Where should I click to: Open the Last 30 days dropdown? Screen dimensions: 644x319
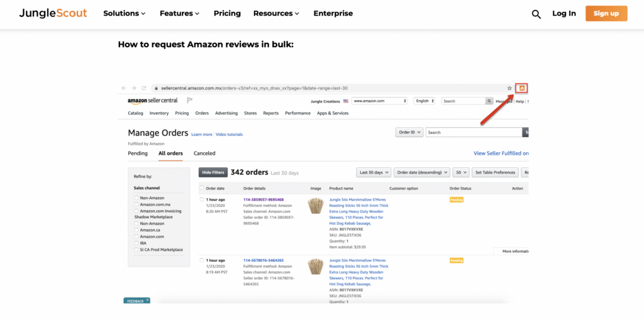point(374,172)
